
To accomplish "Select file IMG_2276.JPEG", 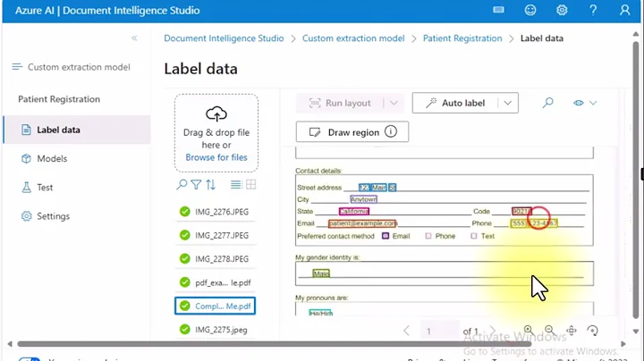I will tap(216, 212).
